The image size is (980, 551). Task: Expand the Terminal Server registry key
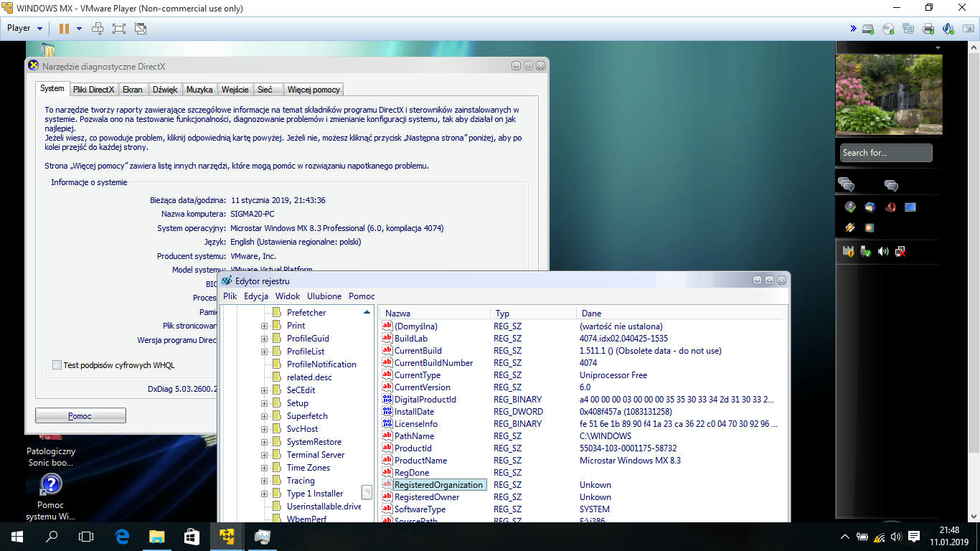264,455
